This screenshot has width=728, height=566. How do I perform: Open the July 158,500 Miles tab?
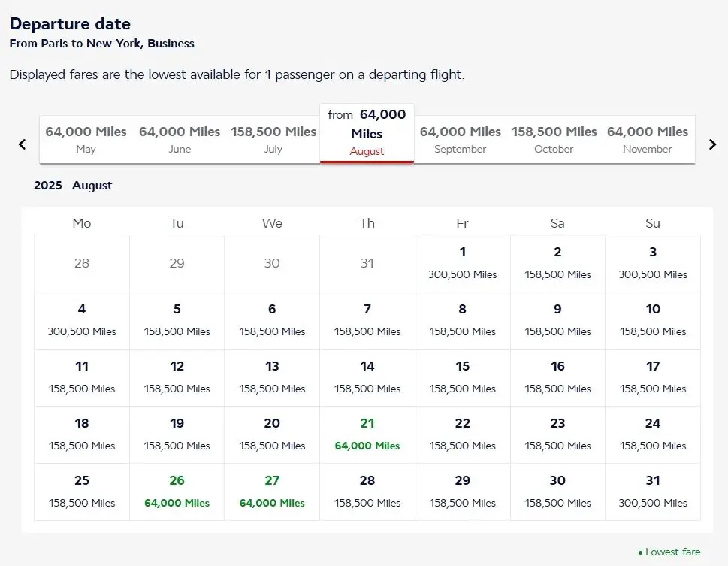273,139
